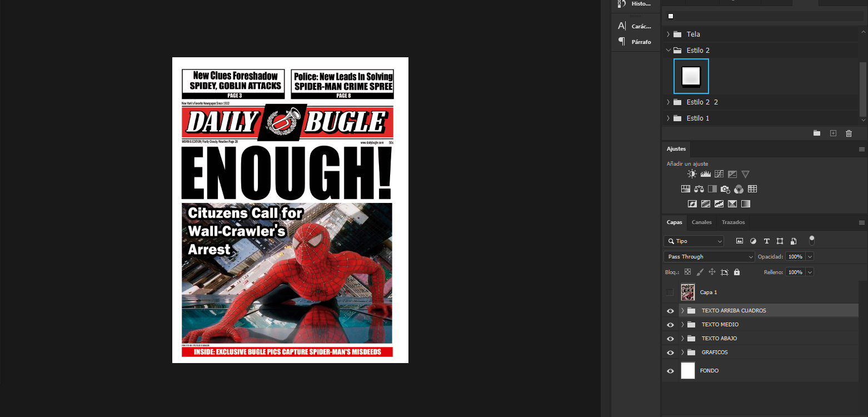Add a Gradient Map adjustment
The image size is (868, 417).
tap(746, 203)
